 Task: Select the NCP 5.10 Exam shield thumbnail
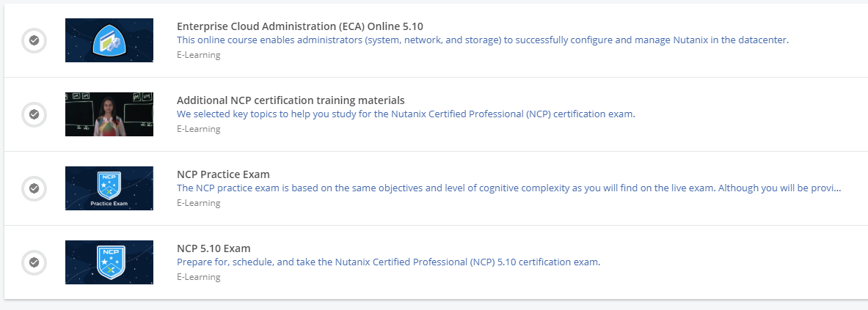tap(109, 262)
